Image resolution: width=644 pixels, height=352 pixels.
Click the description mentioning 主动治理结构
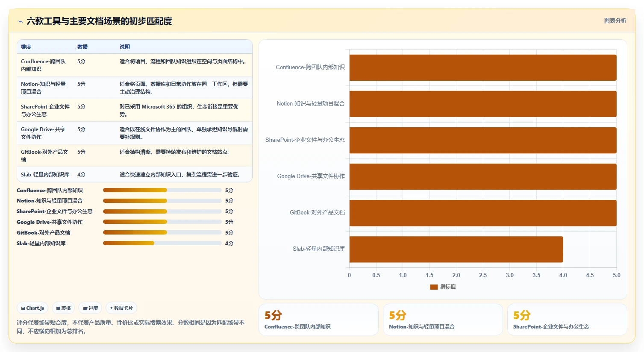point(184,88)
